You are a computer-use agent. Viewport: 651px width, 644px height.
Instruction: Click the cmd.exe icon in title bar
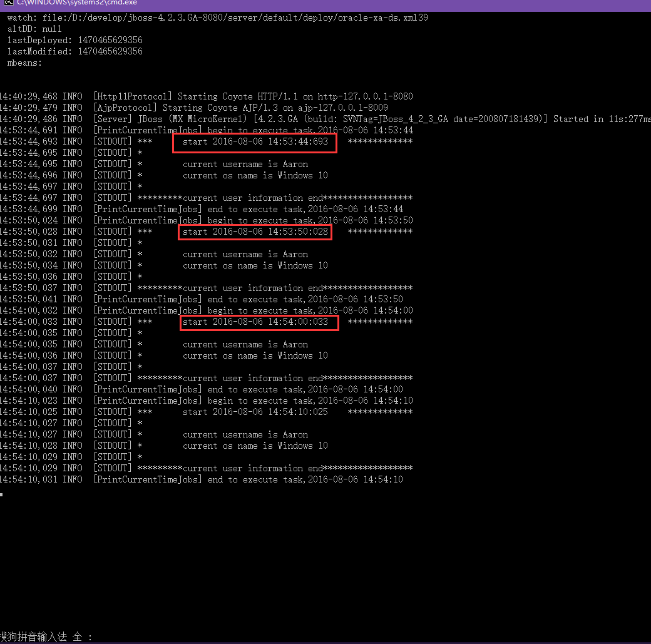click(x=8, y=3)
